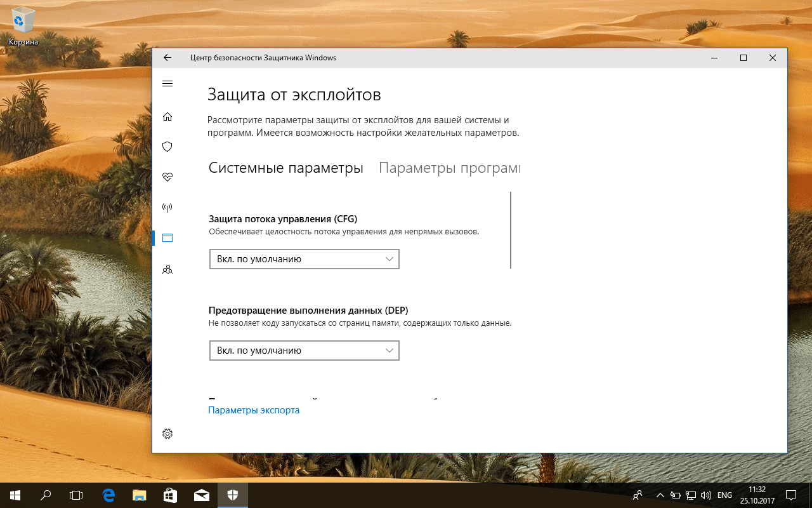Open Device performance & health heart icon
The image size is (812, 508).
pyautogui.click(x=167, y=177)
